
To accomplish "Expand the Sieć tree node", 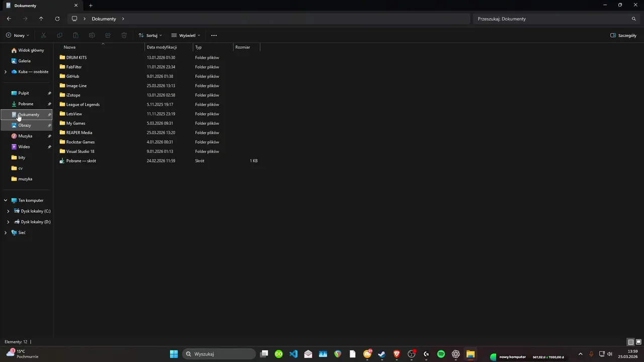I will pyautogui.click(x=6, y=233).
